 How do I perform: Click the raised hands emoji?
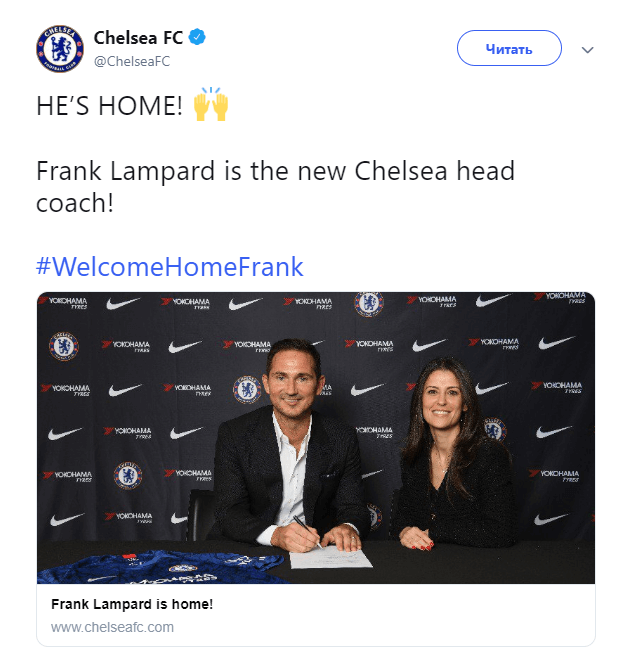(211, 104)
